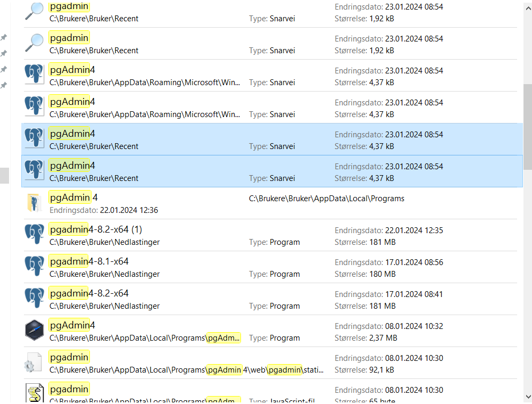Click path ending in \web\pgadmin\stati...
The height and width of the screenshot is (404, 532).
coord(186,370)
